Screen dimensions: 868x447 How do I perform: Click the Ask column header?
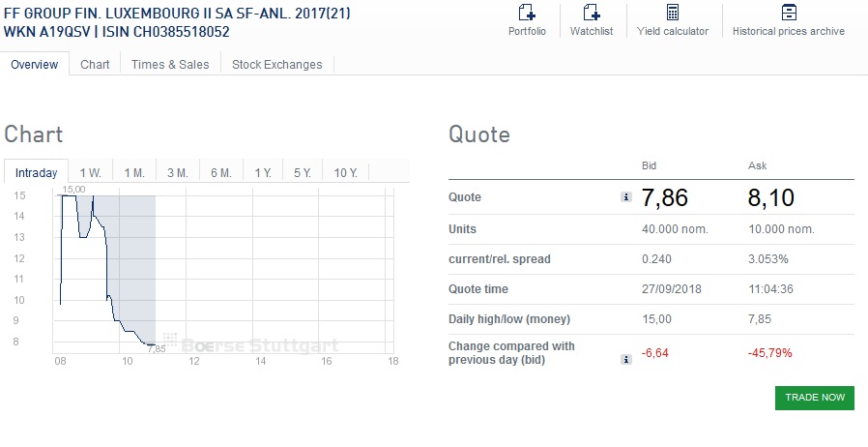tap(757, 165)
